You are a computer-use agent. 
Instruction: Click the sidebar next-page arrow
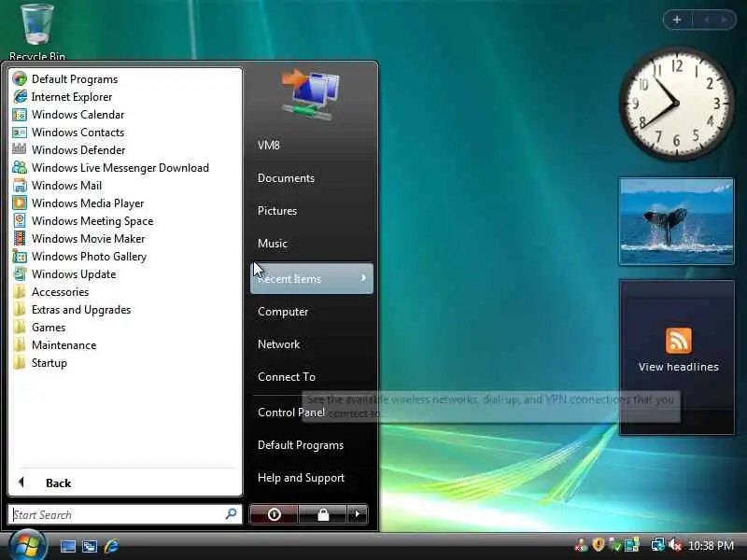click(725, 20)
